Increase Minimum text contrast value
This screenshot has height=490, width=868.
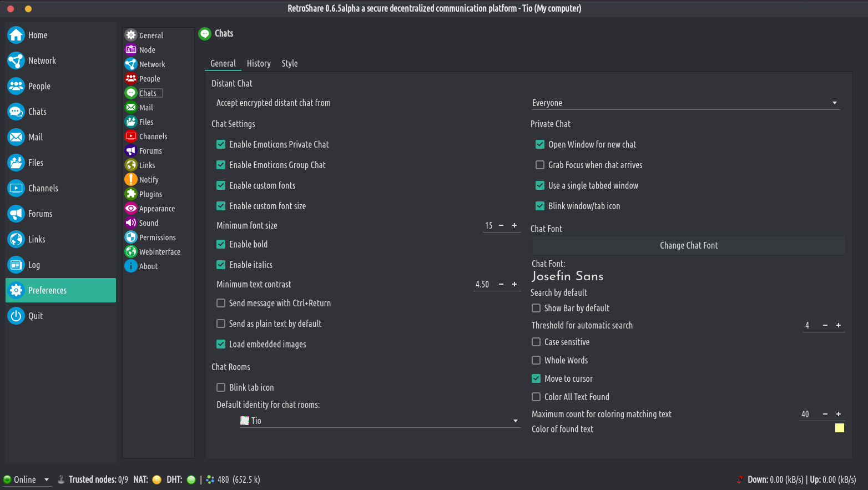click(x=514, y=284)
